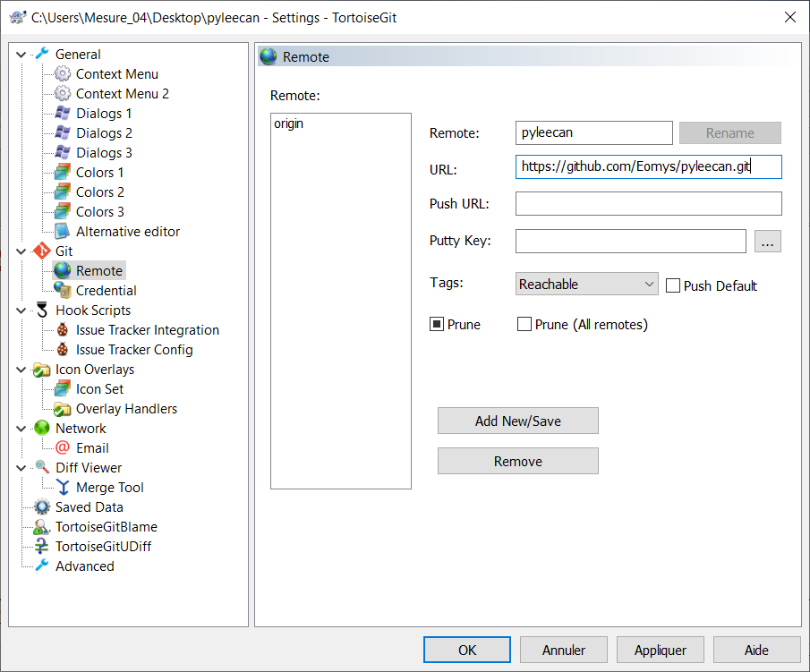This screenshot has width=810, height=672.
Task: Click the bug icon for Issue Tracker Integration
Action: tap(63, 329)
